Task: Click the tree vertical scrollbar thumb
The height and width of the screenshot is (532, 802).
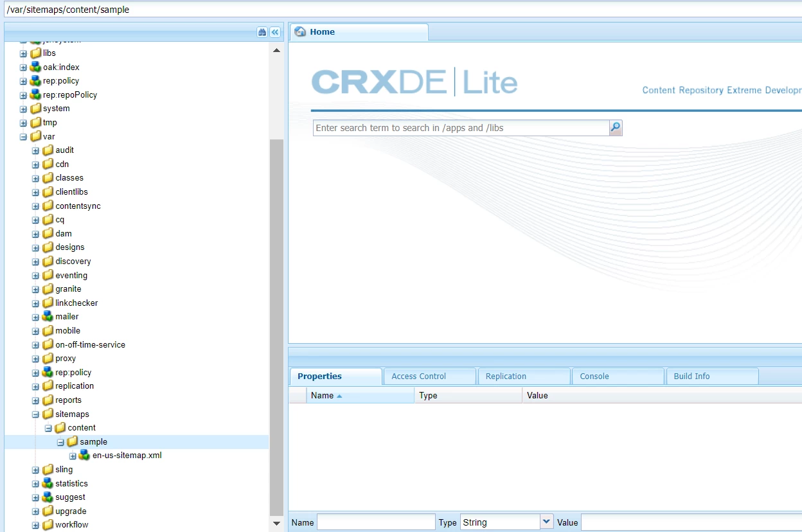Action: pyautogui.click(x=276, y=328)
